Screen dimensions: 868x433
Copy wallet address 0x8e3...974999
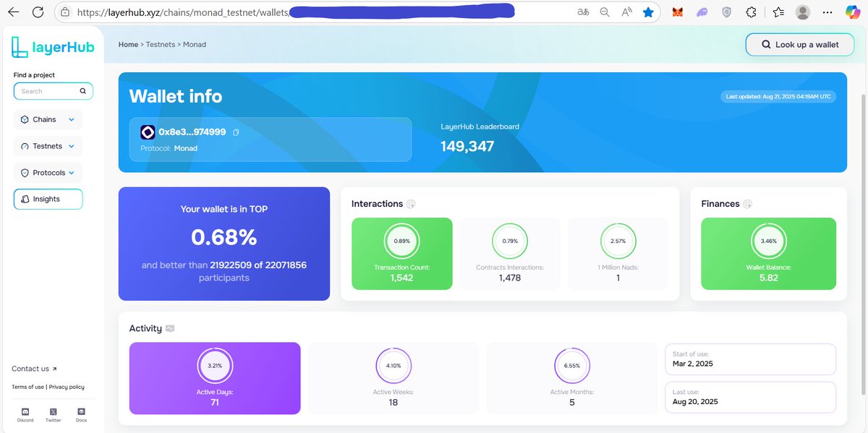click(236, 132)
